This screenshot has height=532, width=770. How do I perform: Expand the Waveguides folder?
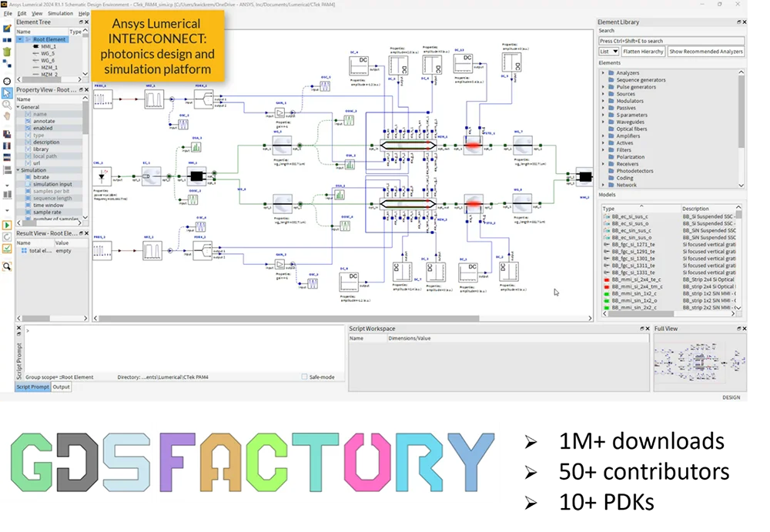click(604, 122)
